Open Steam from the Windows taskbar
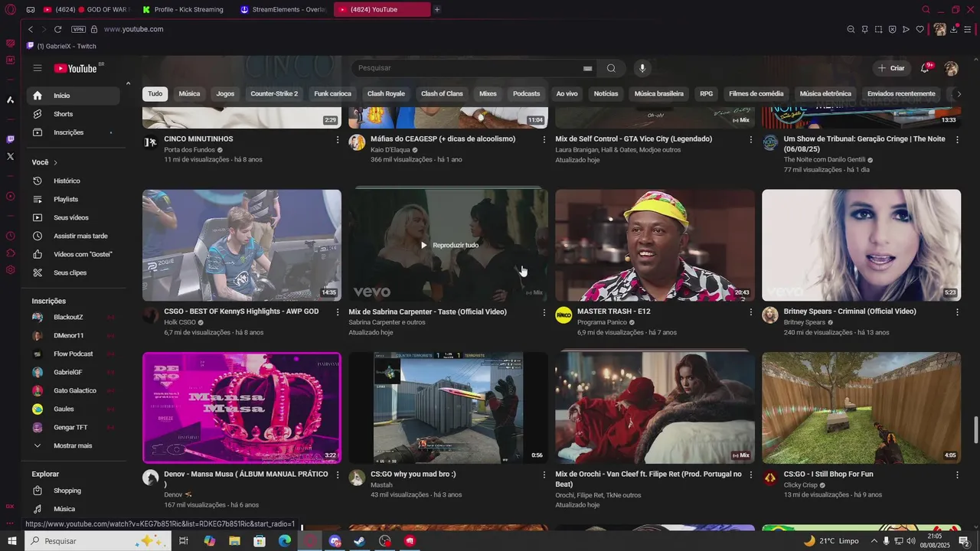This screenshot has width=980, height=551. 360,541
